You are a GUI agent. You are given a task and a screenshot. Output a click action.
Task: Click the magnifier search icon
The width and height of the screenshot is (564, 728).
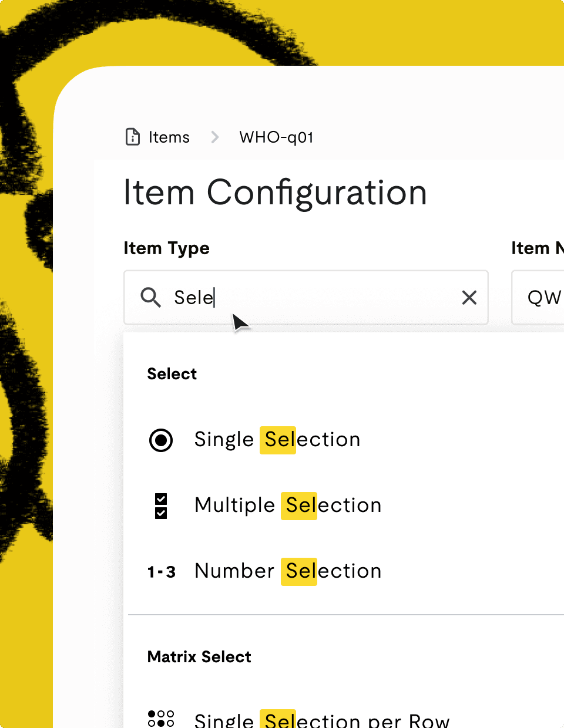point(151,298)
